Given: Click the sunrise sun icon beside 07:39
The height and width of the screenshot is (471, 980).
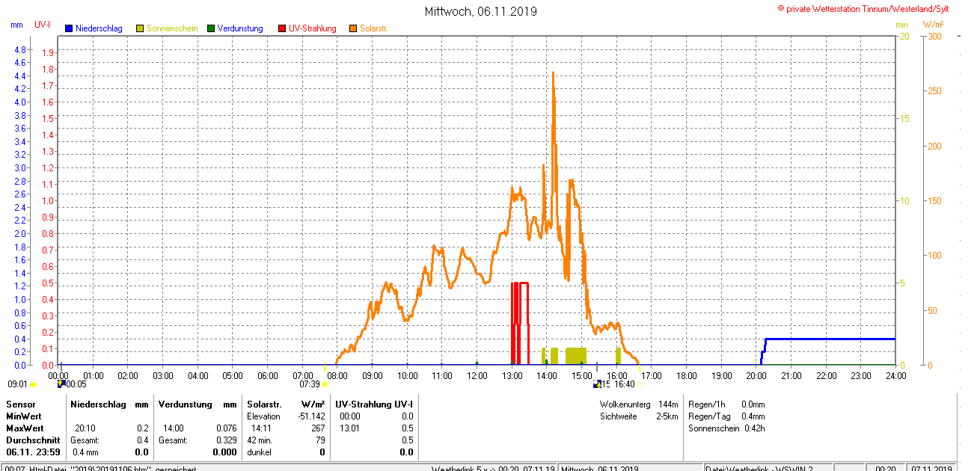Looking at the screenshot, I should (325, 384).
